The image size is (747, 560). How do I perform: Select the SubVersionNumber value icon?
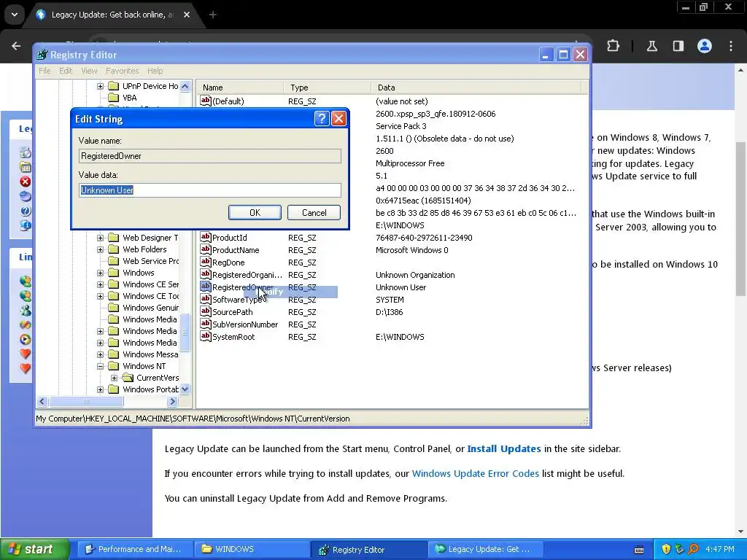pyautogui.click(x=205, y=324)
